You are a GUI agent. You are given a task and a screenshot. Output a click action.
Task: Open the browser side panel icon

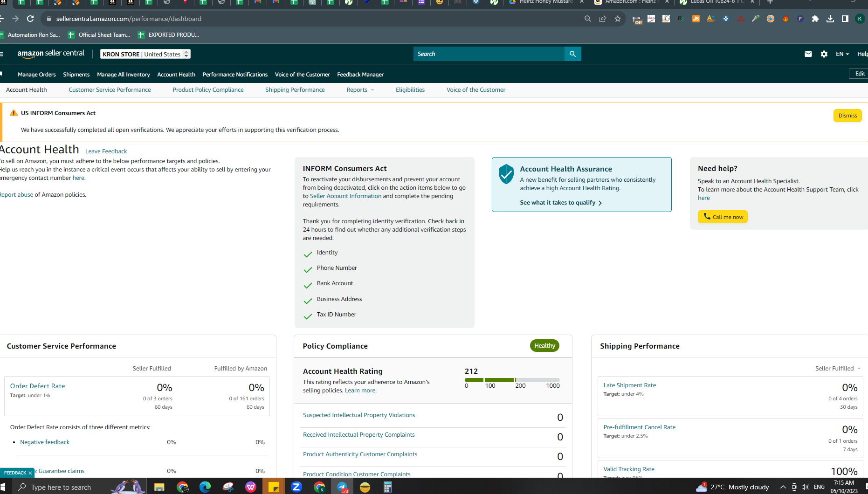pyautogui.click(x=845, y=19)
